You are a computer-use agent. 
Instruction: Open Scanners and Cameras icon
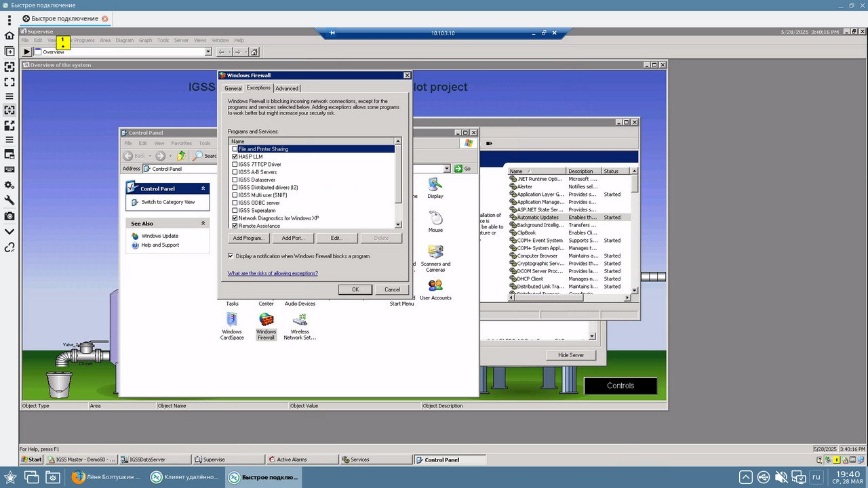click(435, 251)
